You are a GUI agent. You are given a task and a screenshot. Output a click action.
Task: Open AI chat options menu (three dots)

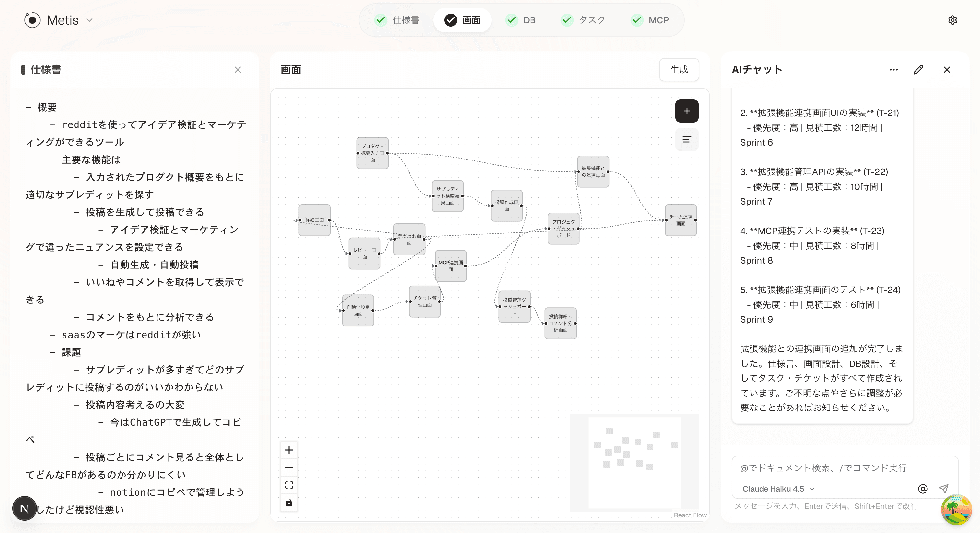point(894,70)
